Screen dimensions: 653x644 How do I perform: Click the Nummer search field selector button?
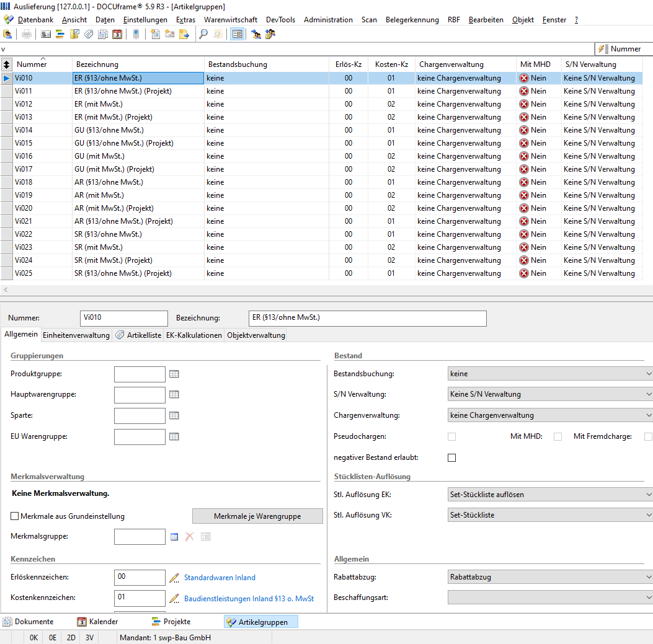click(623, 49)
